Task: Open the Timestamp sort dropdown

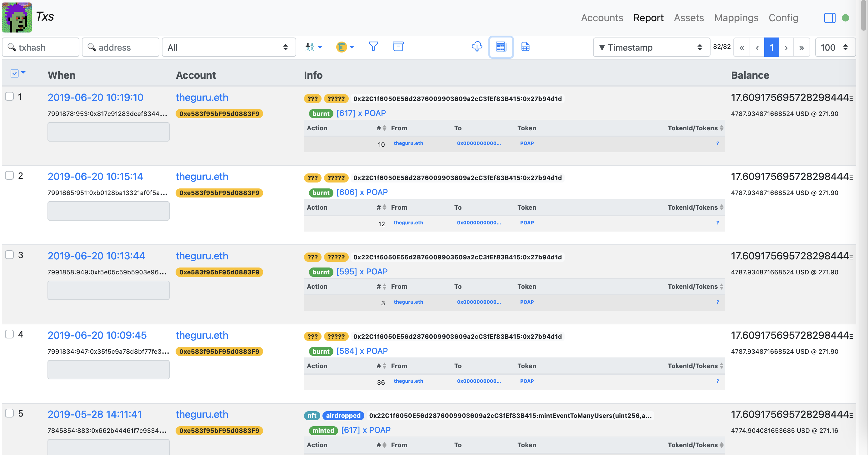Action: coord(651,47)
